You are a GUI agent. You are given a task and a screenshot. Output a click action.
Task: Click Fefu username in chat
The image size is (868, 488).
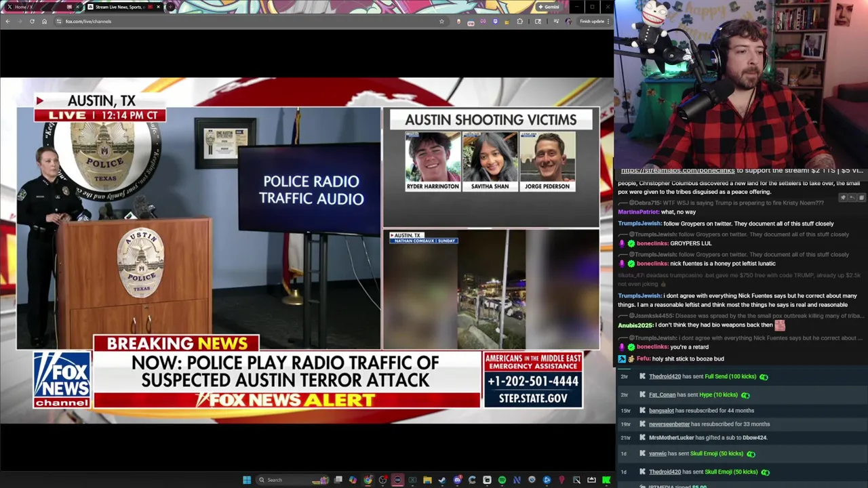(x=643, y=359)
